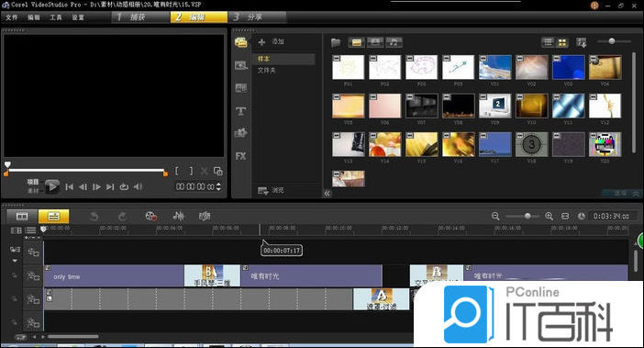
Task: Select step 2 编辑 (Edit) tab
Action: pos(199,17)
